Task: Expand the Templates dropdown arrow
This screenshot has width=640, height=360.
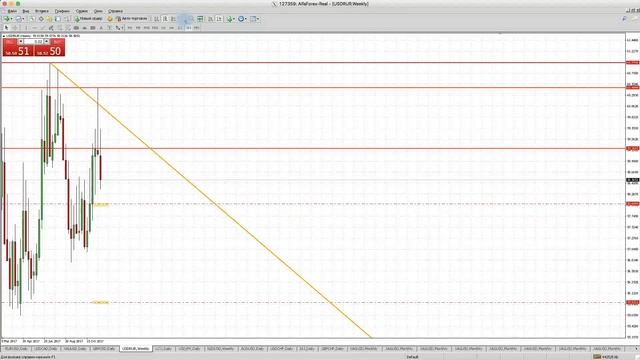Action: coord(258,19)
